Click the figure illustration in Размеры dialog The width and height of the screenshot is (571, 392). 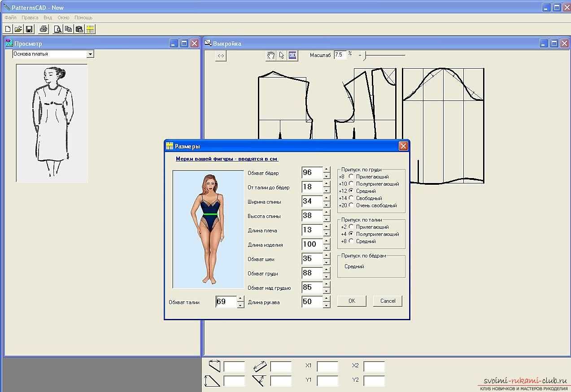pyautogui.click(x=209, y=229)
